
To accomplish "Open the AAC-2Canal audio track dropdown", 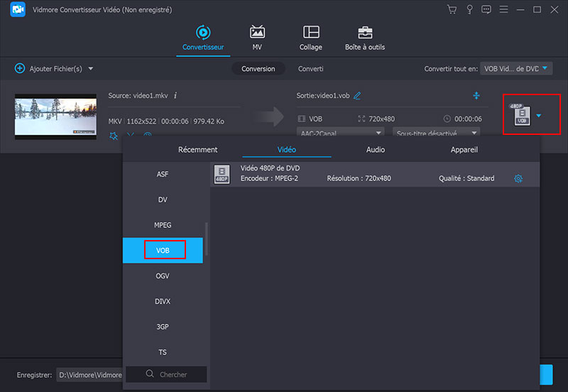I will (x=339, y=133).
